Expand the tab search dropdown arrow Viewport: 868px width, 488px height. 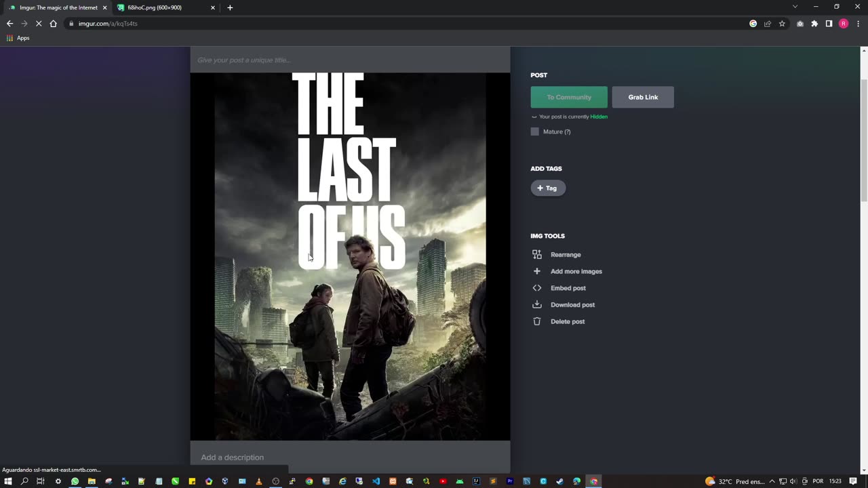pos(795,7)
